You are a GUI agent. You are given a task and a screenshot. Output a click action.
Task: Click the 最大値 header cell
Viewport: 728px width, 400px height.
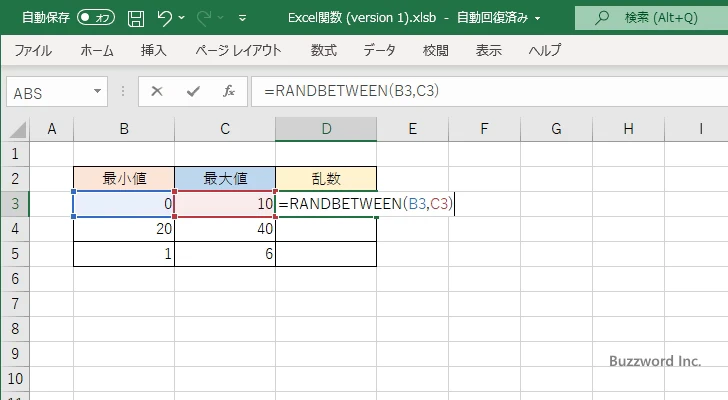click(225, 179)
